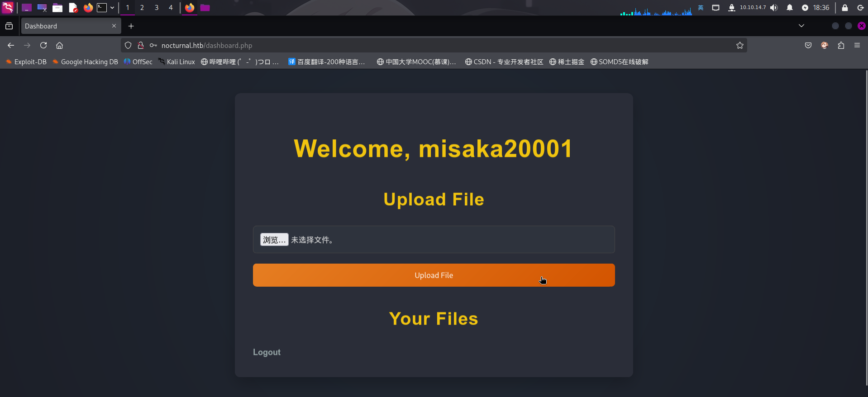
Task: Expand the list all tabs chevron
Action: click(801, 26)
